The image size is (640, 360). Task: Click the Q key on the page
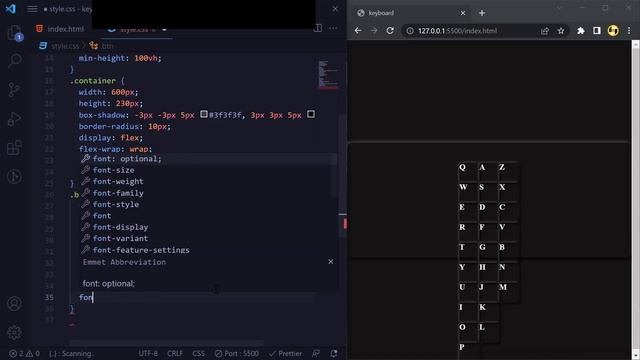coord(467,171)
